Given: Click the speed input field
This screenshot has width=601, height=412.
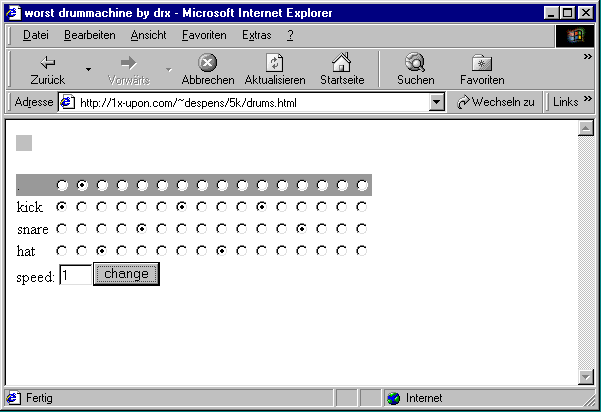Looking at the screenshot, I should 76,275.
